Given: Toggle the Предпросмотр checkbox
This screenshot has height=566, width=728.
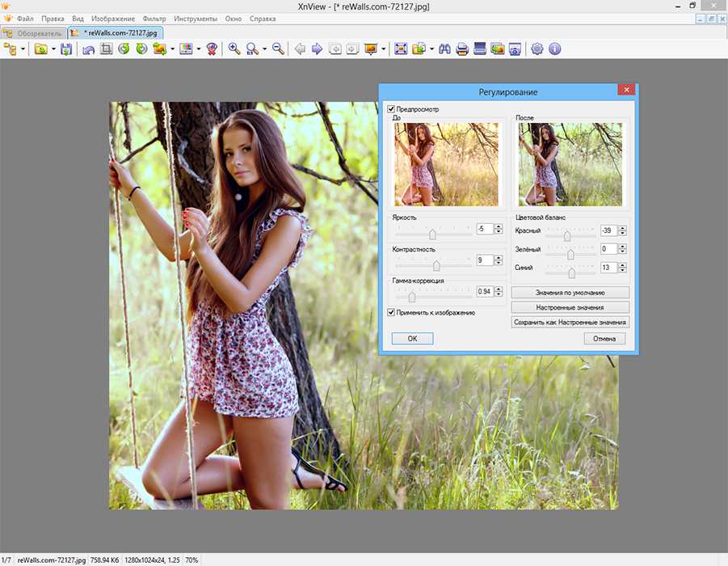Looking at the screenshot, I should [392, 109].
